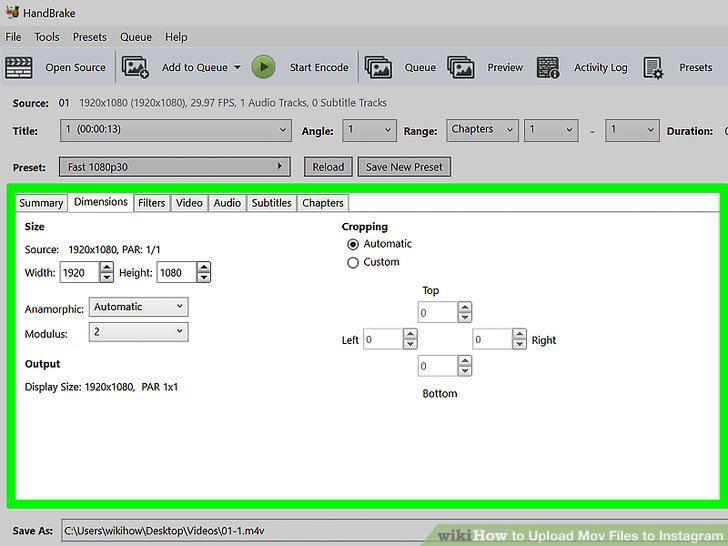Open the ending chapter dropdown

[632, 130]
